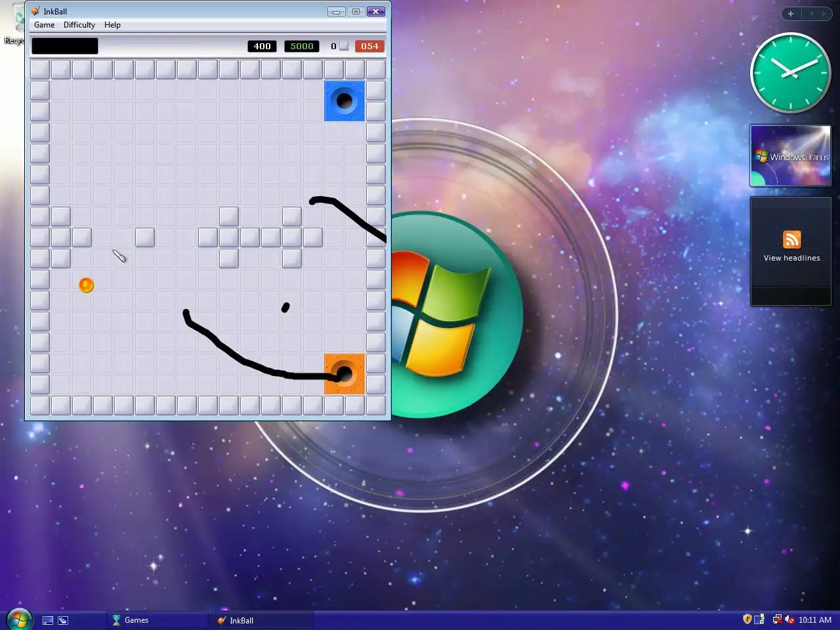Click the muted volume tray icon

pos(789,619)
